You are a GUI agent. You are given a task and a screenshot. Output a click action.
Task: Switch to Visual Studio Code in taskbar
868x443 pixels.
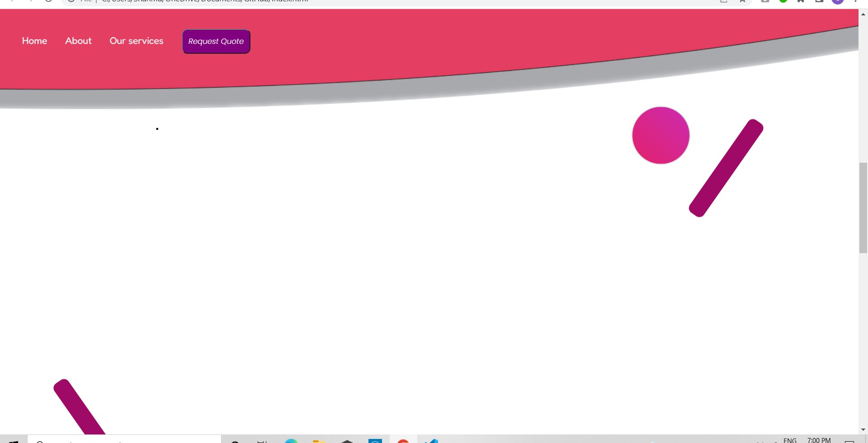[431, 441]
